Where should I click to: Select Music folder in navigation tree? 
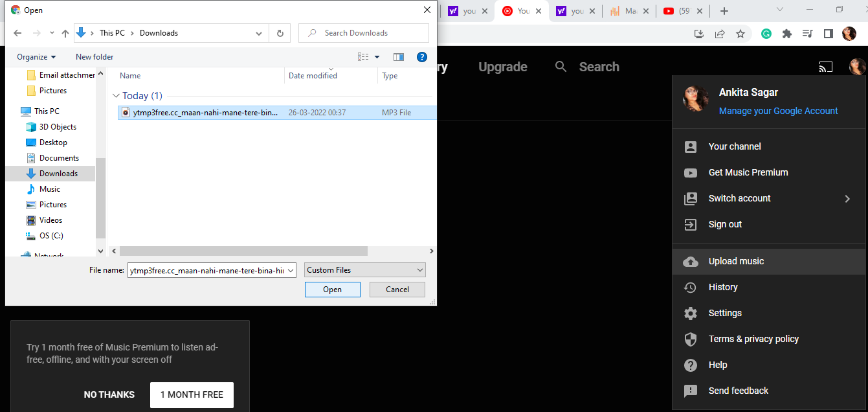(50, 189)
